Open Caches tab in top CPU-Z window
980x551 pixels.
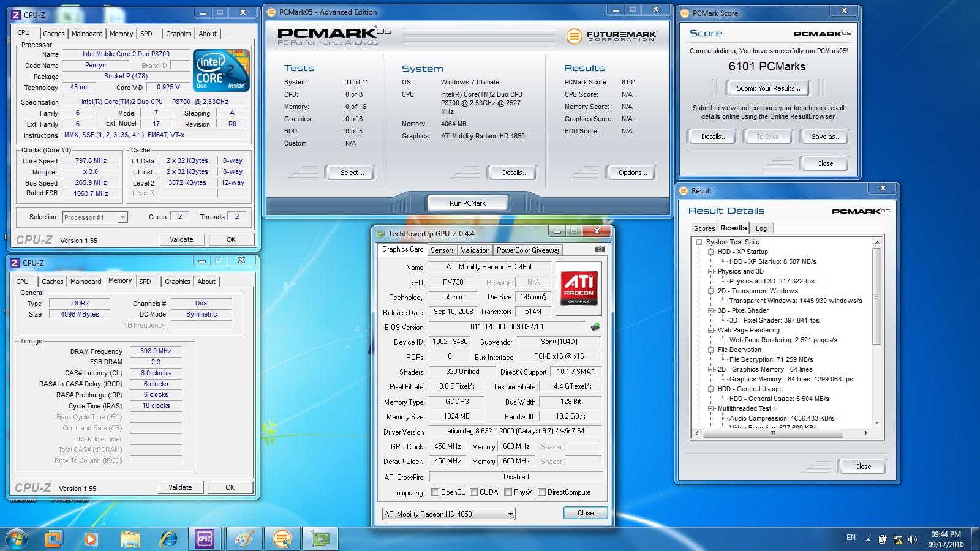click(53, 34)
